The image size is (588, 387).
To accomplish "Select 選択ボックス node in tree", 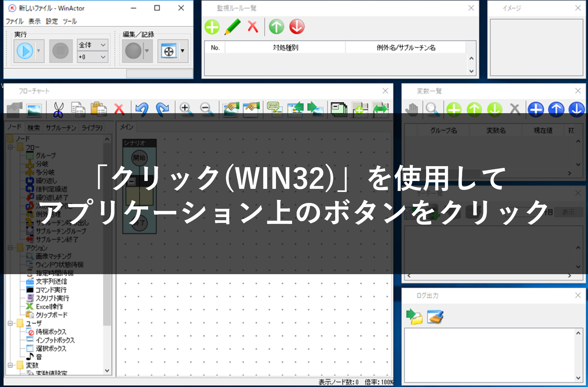I will click(51, 348).
